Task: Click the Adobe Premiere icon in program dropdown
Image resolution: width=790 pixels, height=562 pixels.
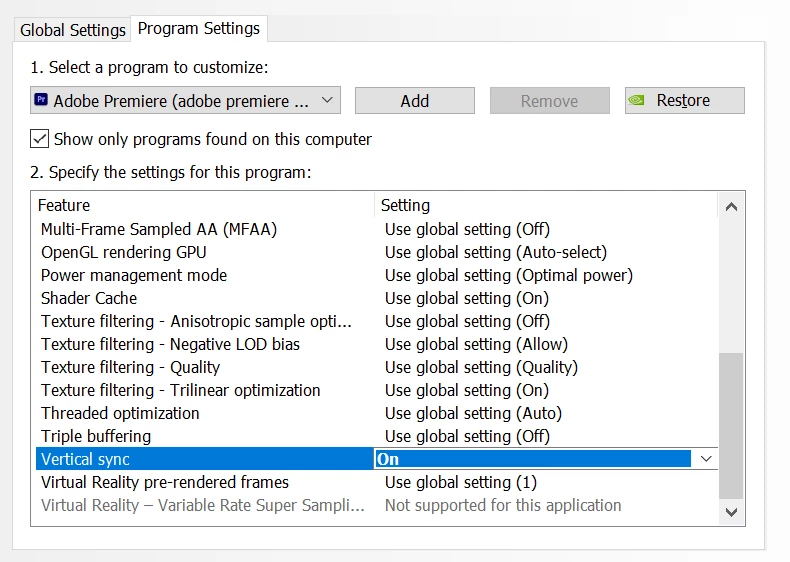Action: coord(41,100)
